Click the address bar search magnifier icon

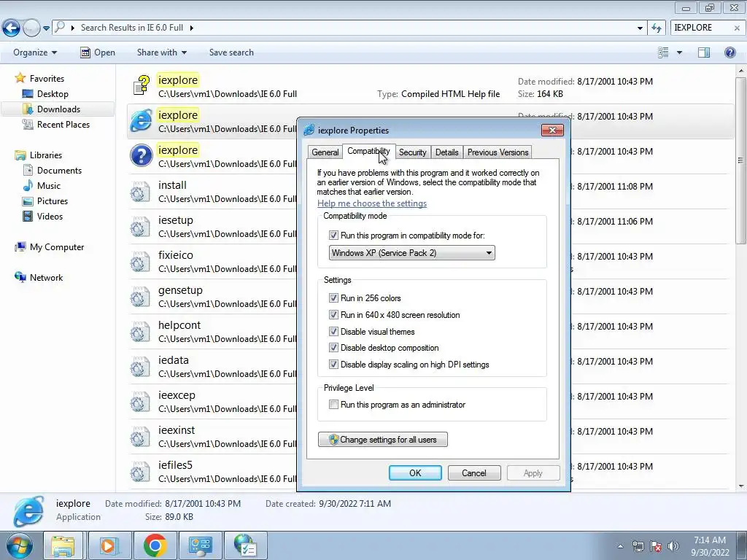coord(60,27)
